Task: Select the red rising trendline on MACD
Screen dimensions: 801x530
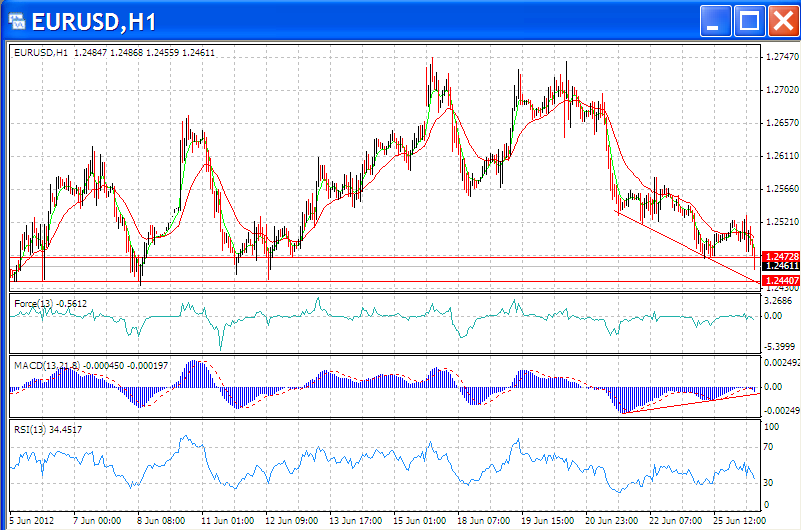Action: tap(690, 402)
